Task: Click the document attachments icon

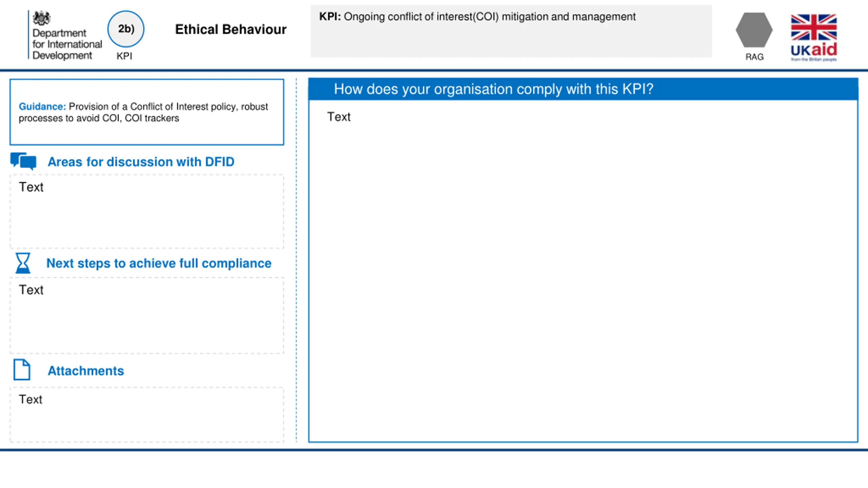Action: 22,369
